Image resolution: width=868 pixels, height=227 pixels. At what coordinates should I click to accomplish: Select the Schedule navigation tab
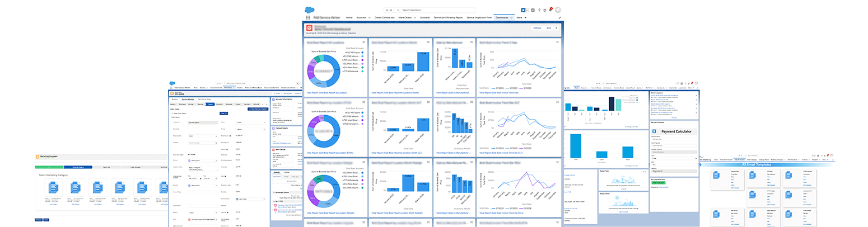pyautogui.click(x=424, y=18)
